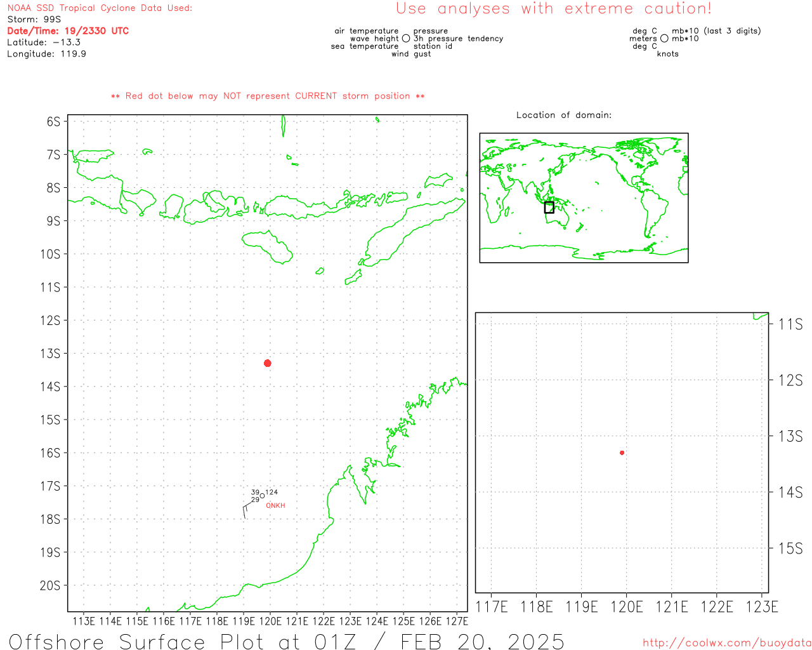Click the black domain box on world map

click(x=549, y=208)
